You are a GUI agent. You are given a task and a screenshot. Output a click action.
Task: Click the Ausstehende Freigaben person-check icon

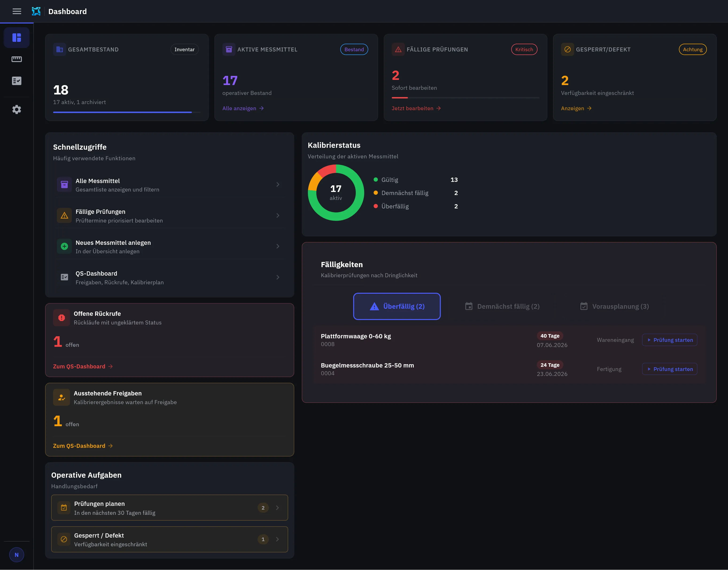[62, 398]
